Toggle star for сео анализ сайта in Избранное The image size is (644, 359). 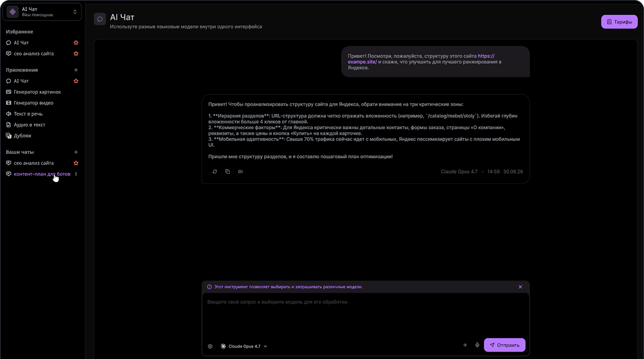coord(76,54)
